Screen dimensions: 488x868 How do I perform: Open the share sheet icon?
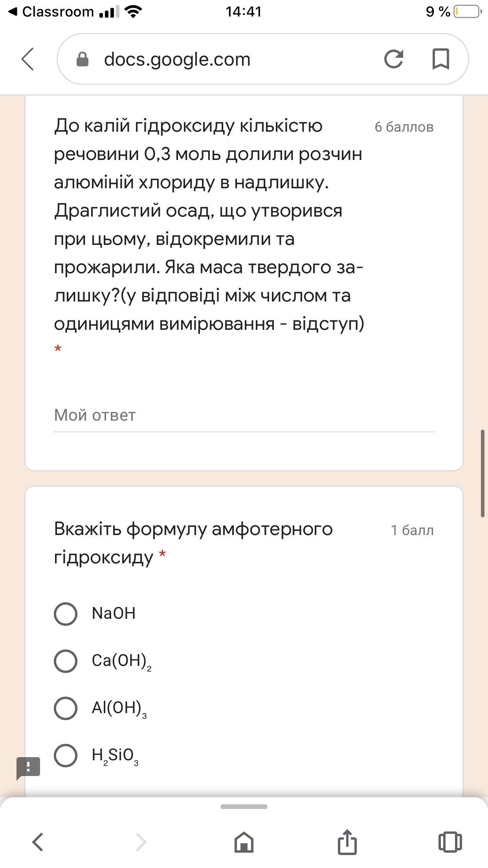pyautogui.click(x=347, y=842)
